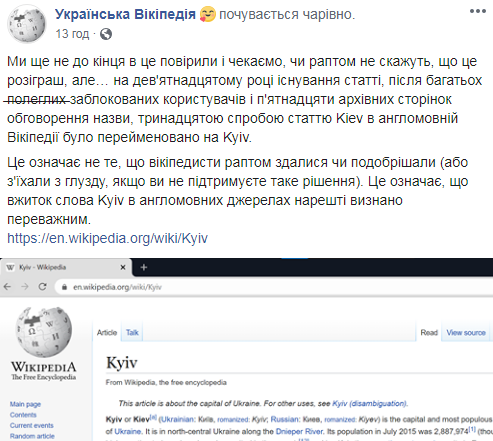Select the Read tab
Image resolution: width=493 pixels, height=441 pixels.
429,332
